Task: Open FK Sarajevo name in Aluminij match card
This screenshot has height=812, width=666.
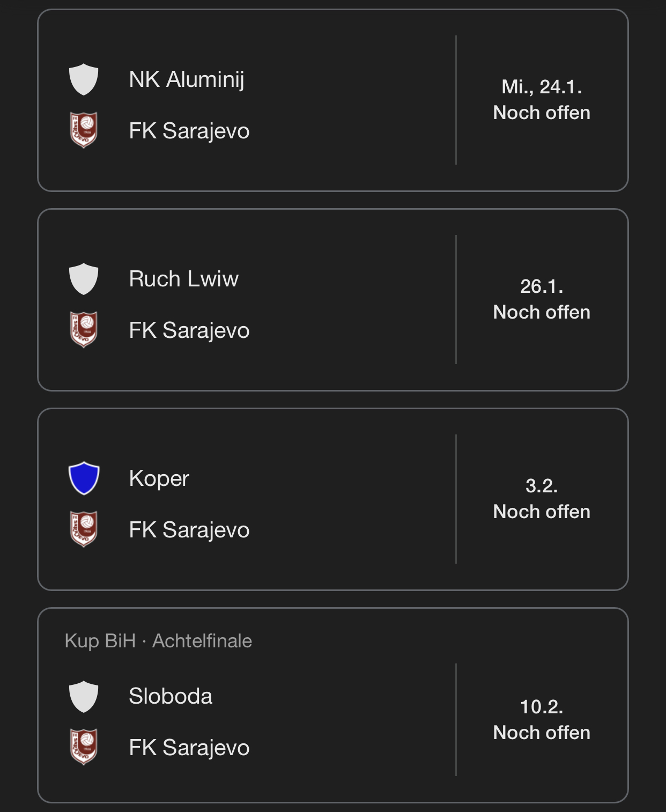Action: click(189, 131)
